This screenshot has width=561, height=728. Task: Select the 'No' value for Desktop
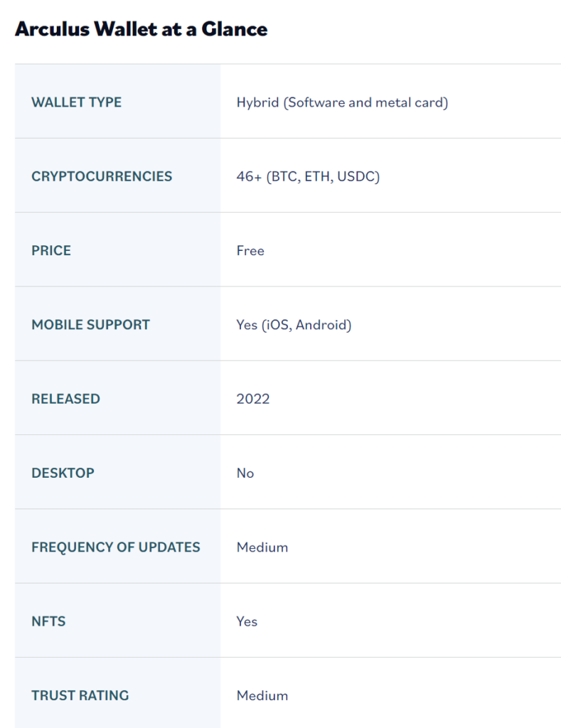[245, 473]
